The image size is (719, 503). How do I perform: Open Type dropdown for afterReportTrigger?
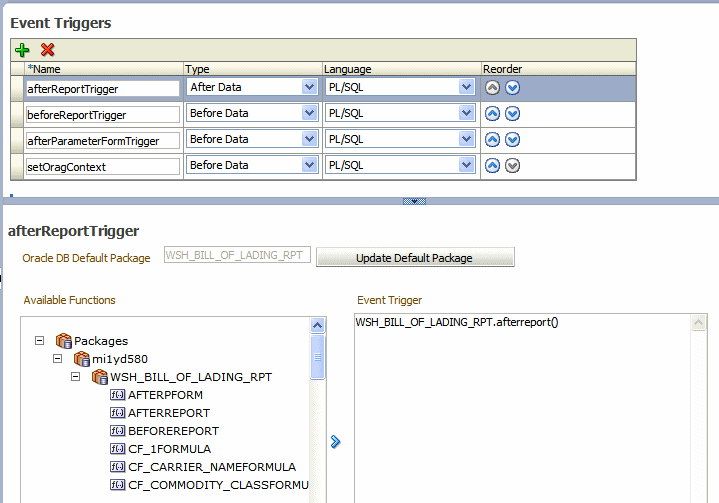(x=310, y=87)
